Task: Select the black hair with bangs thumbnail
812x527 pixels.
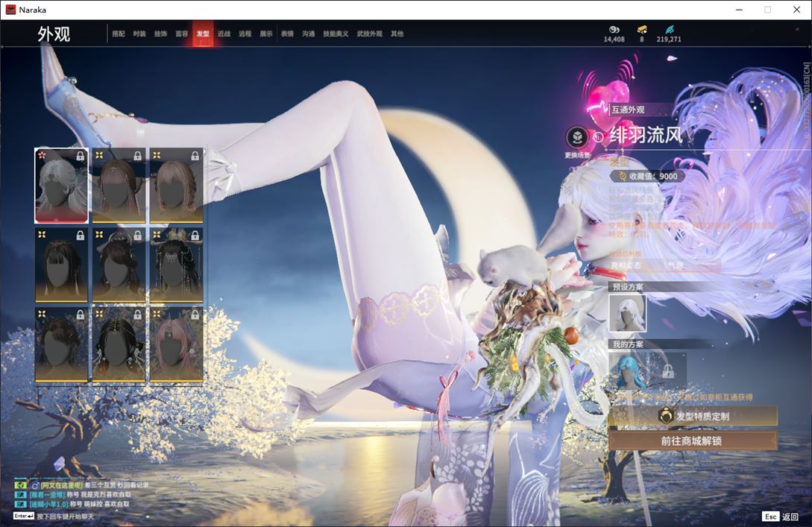Action: 61,265
